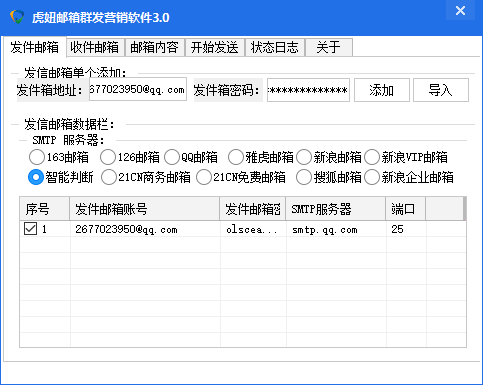Open the 开始发送 tab
Image resolution: width=483 pixels, height=385 pixels.
pyautogui.click(x=215, y=47)
